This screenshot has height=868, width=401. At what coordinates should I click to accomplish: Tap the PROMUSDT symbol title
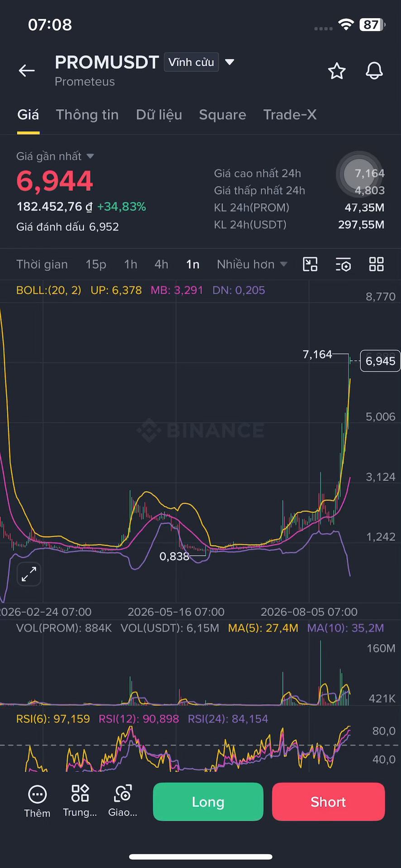[x=107, y=62]
